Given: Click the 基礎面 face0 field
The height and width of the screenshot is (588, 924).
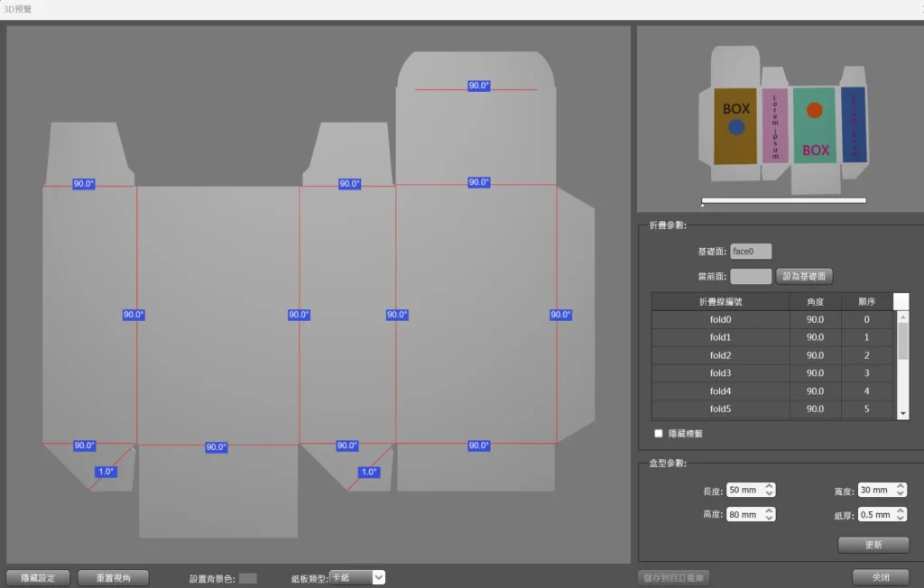Looking at the screenshot, I should [x=751, y=252].
